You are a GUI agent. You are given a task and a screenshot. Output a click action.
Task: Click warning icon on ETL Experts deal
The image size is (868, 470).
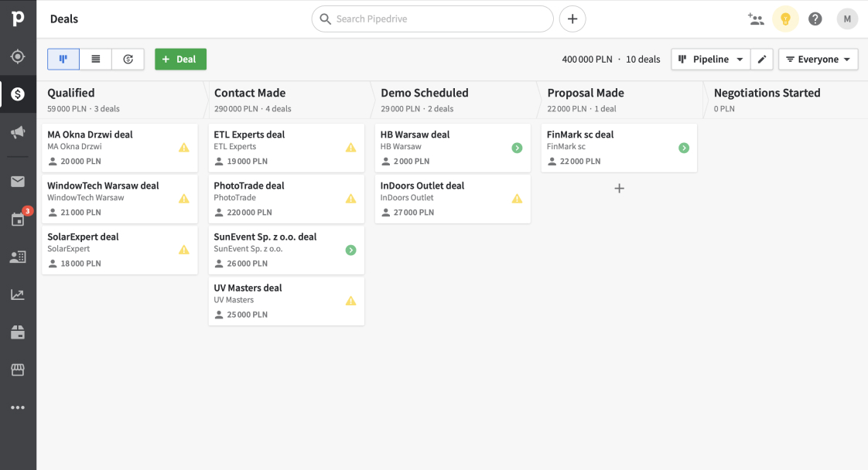351,148
